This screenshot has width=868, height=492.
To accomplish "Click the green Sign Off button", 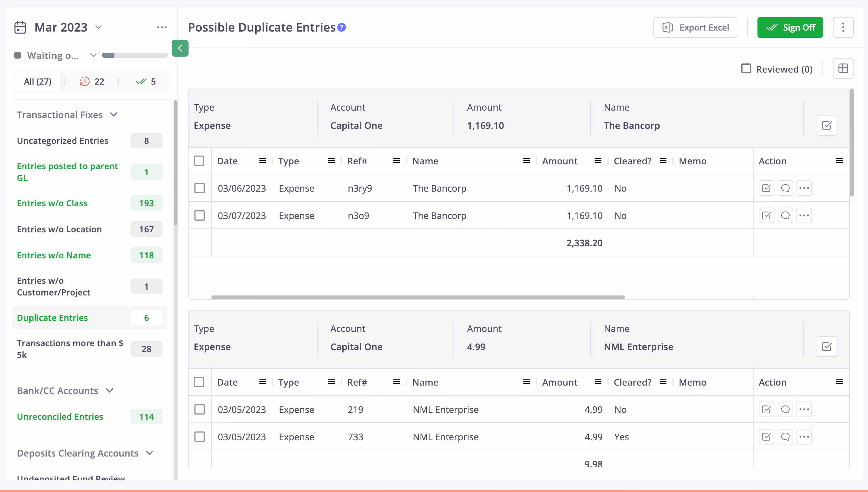I will pyautogui.click(x=790, y=27).
